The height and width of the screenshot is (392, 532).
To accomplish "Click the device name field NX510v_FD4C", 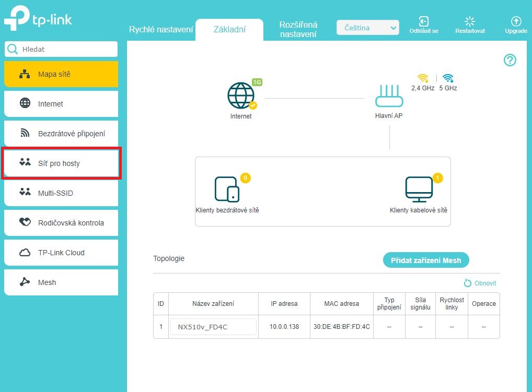I will pyautogui.click(x=213, y=327).
